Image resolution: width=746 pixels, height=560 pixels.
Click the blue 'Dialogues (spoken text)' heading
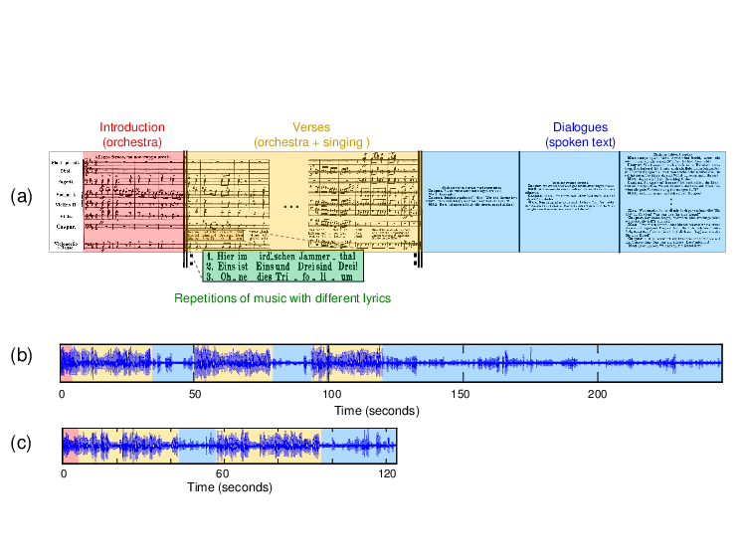pyautogui.click(x=580, y=134)
